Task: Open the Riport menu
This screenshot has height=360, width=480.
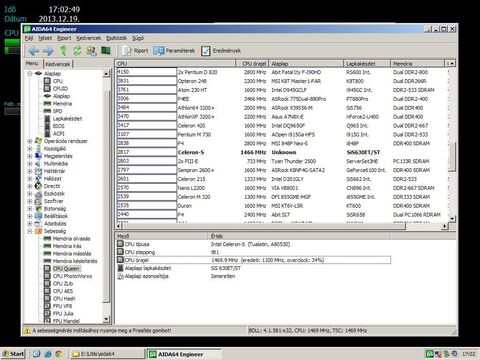Action: 64,38
